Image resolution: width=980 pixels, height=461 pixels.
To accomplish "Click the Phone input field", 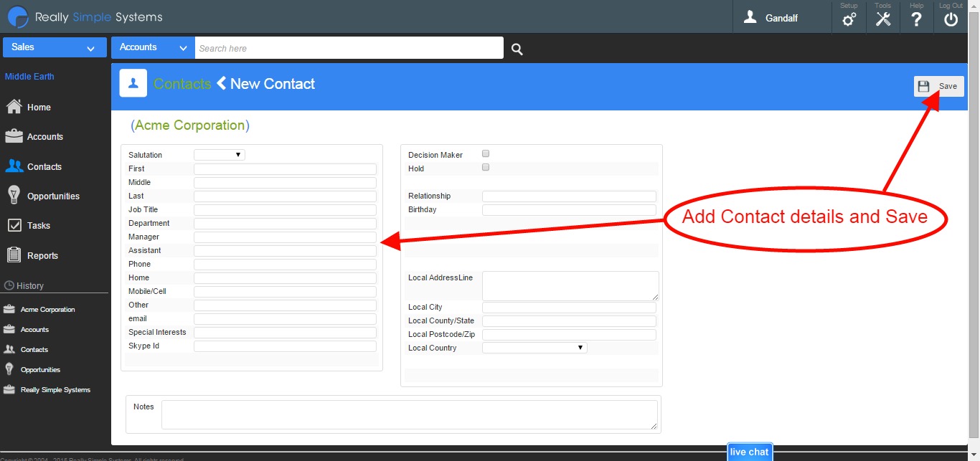I will (285, 265).
